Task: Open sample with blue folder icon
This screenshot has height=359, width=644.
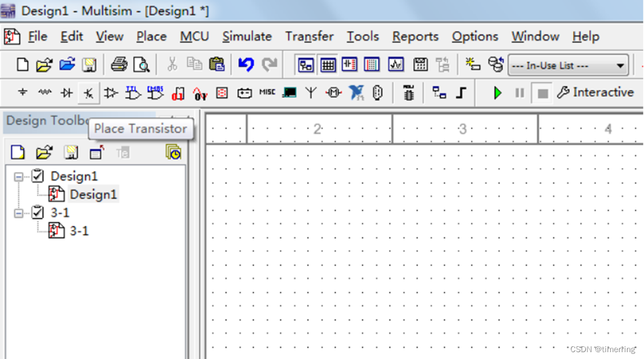Action: pyautogui.click(x=67, y=65)
